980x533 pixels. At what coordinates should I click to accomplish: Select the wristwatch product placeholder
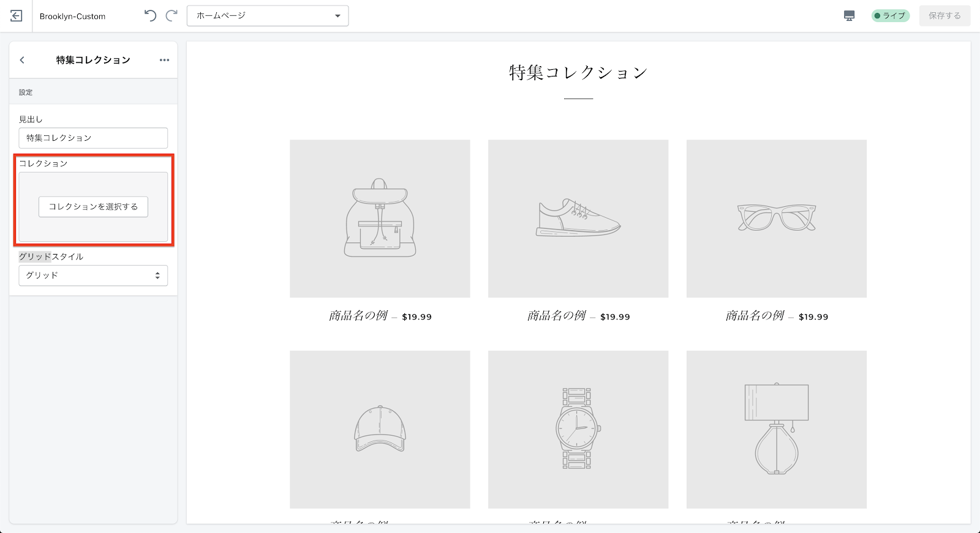(x=578, y=429)
